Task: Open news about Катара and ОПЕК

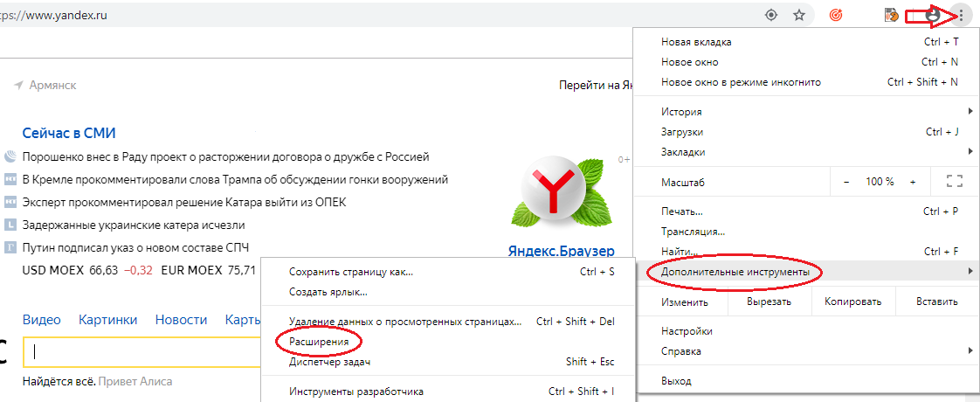Action: [x=184, y=203]
